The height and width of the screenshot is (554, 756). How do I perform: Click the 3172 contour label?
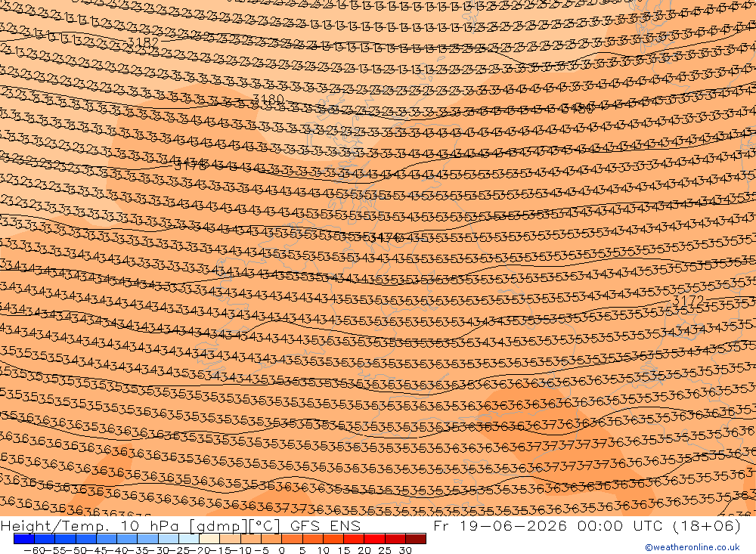tap(689, 300)
